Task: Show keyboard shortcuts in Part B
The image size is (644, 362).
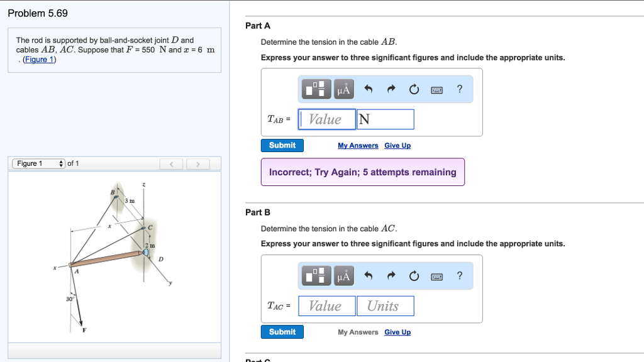Action: point(436,277)
